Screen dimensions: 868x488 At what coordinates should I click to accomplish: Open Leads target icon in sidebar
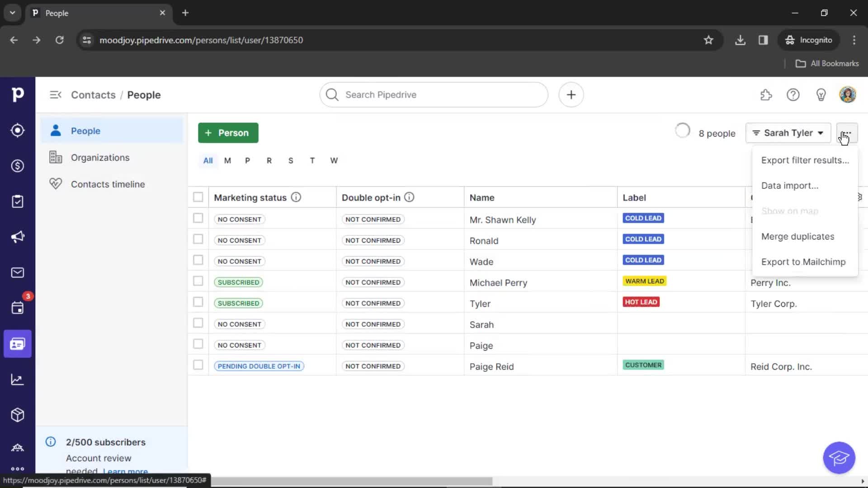(x=17, y=130)
